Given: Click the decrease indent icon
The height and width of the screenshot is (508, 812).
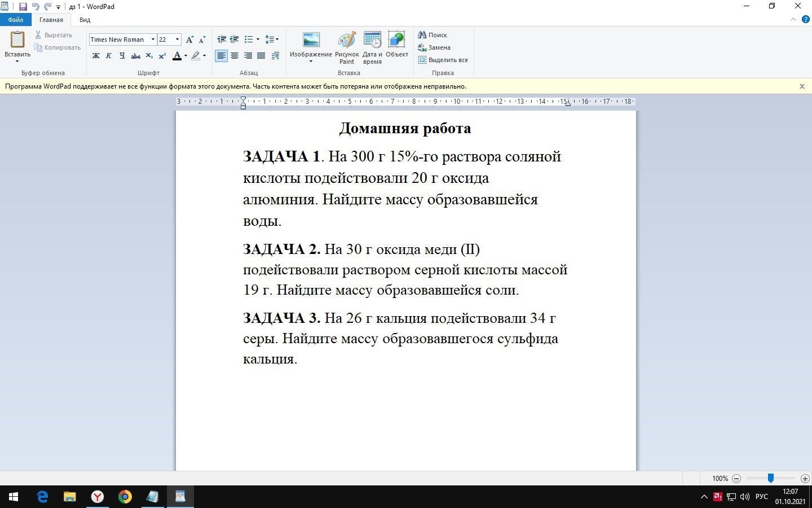Looking at the screenshot, I should [222, 40].
